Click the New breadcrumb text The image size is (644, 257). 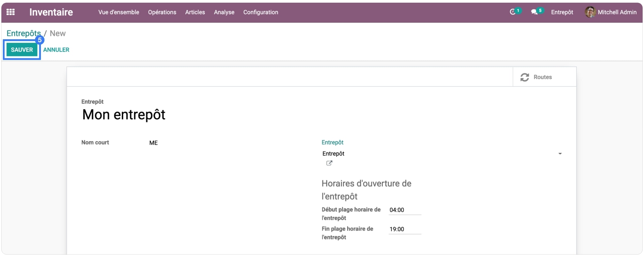(x=58, y=33)
